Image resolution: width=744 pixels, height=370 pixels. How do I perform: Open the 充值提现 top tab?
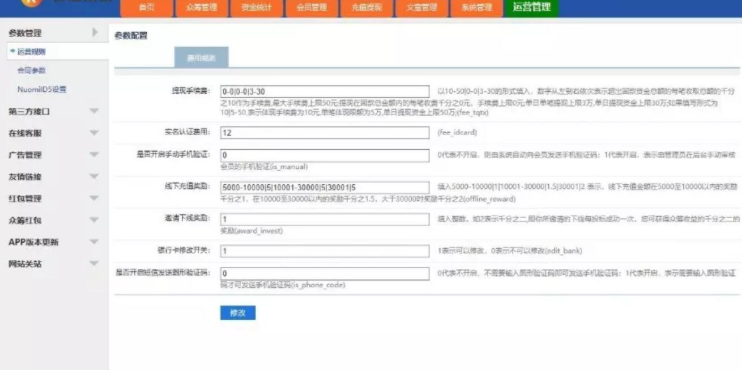367,8
